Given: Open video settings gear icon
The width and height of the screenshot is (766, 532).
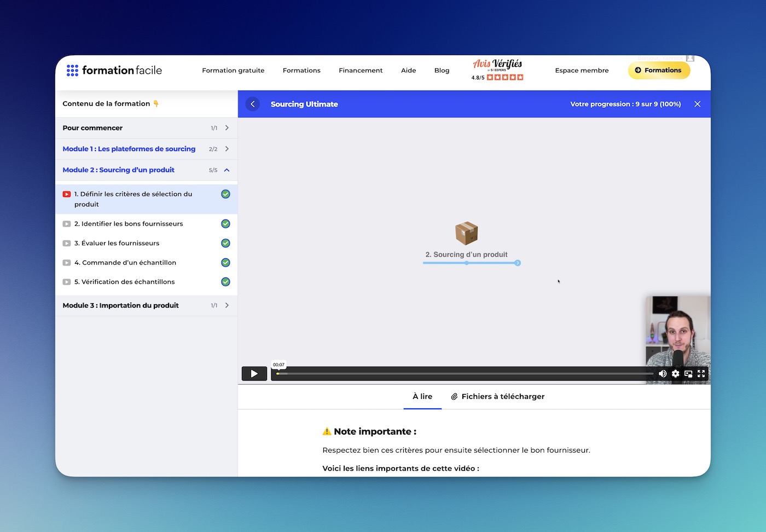Looking at the screenshot, I should (x=676, y=374).
